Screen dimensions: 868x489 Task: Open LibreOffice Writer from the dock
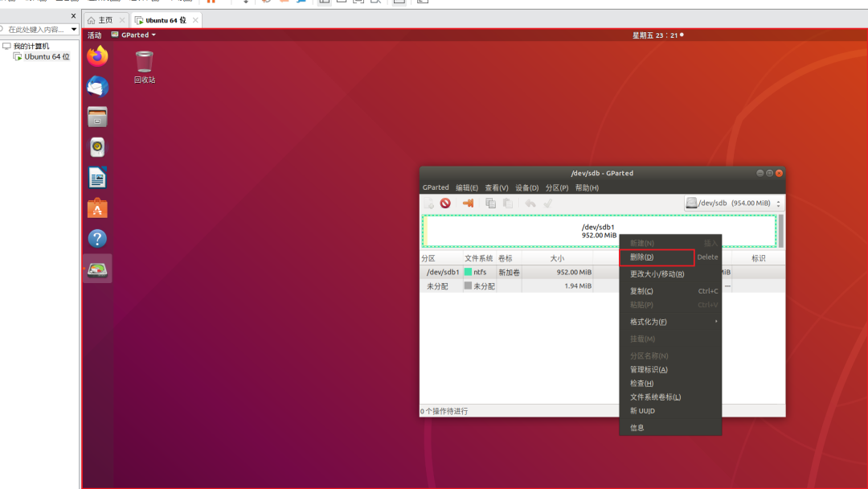[97, 178]
